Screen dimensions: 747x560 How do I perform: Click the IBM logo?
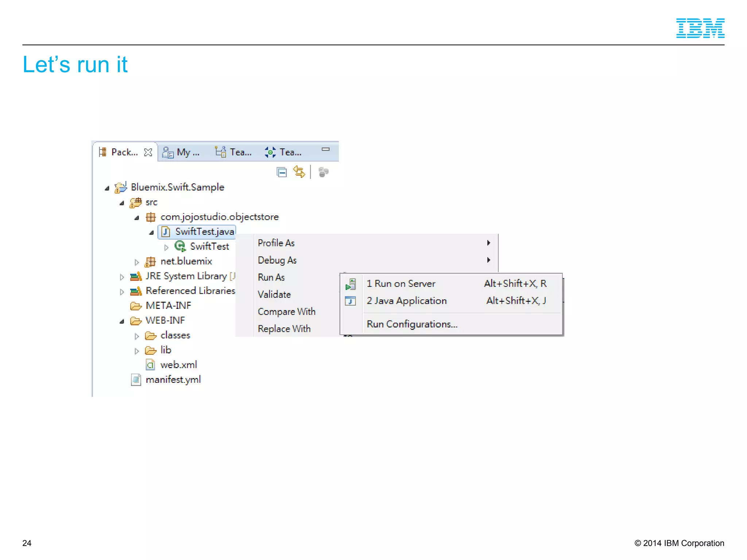click(700, 28)
